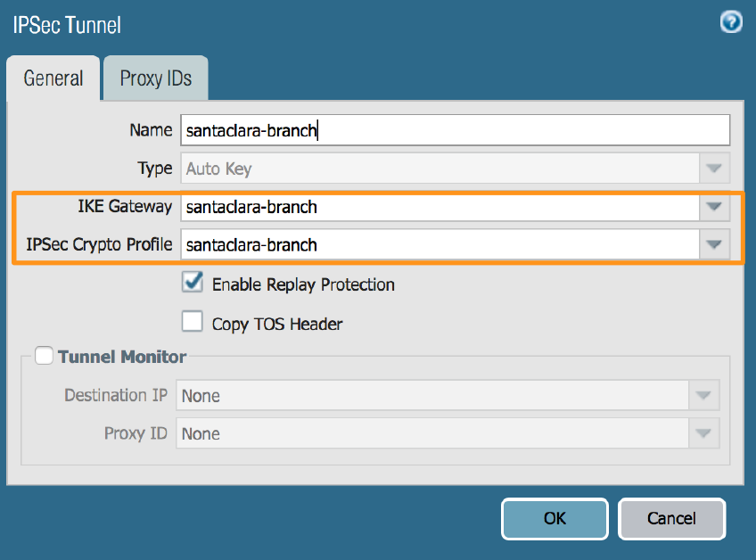The height and width of the screenshot is (560, 756).
Task: Enable the Copy TOS Header checkbox
Action: pyautogui.click(x=193, y=322)
